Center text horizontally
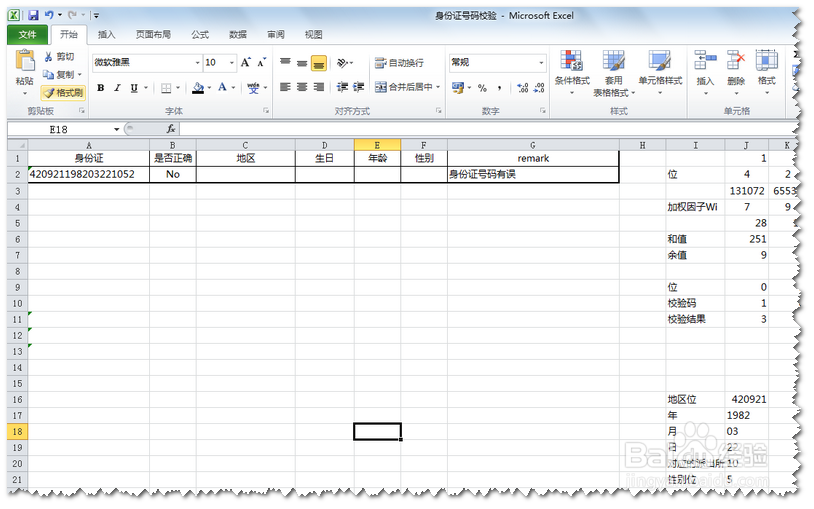Image resolution: width=814 pixels, height=509 pixels. coord(302,87)
